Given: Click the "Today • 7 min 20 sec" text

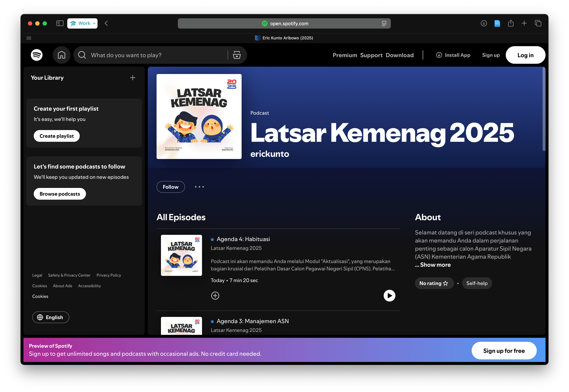Looking at the screenshot, I should point(234,280).
